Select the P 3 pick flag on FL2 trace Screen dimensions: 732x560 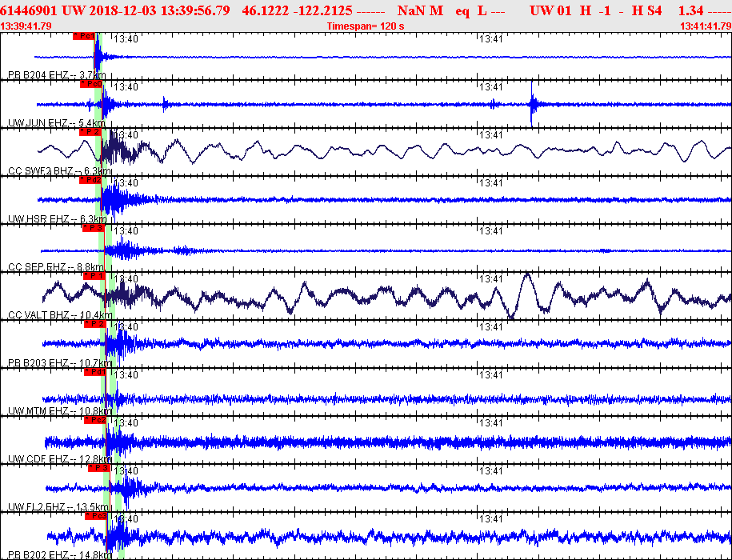coord(98,467)
